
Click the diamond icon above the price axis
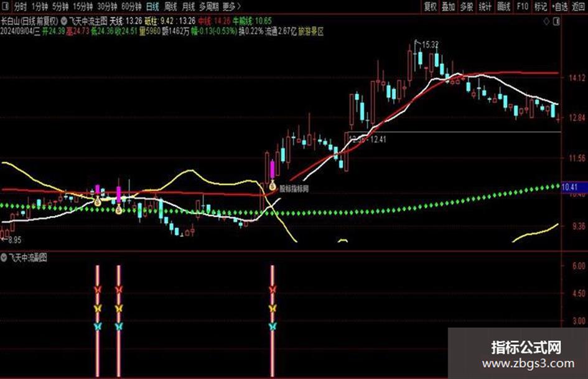pos(546,22)
